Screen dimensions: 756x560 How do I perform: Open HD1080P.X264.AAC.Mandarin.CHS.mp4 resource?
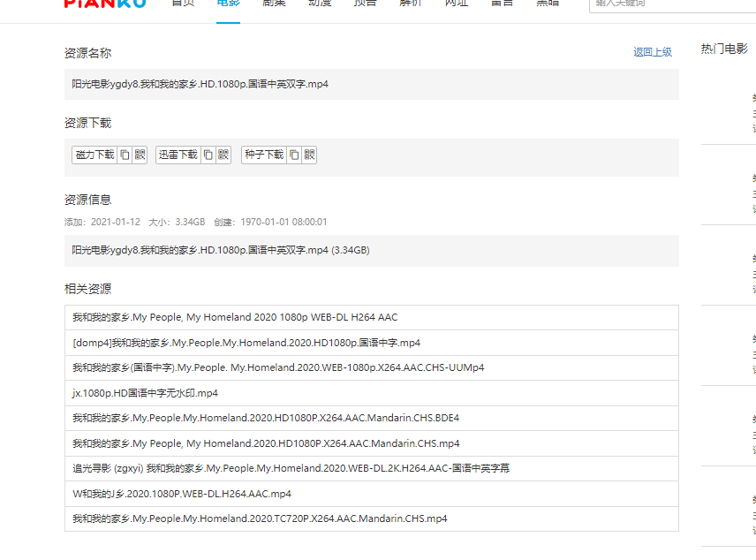tap(372, 443)
